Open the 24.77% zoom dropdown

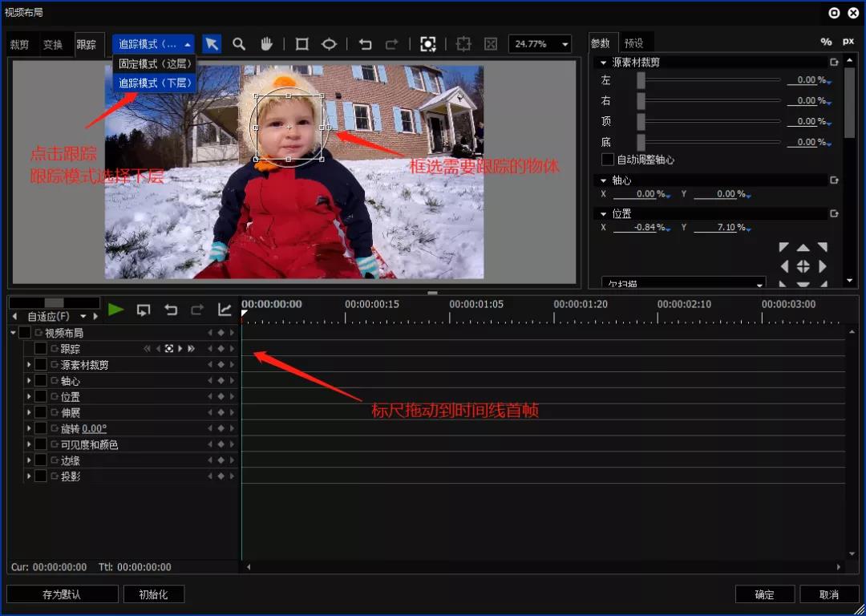coord(540,44)
